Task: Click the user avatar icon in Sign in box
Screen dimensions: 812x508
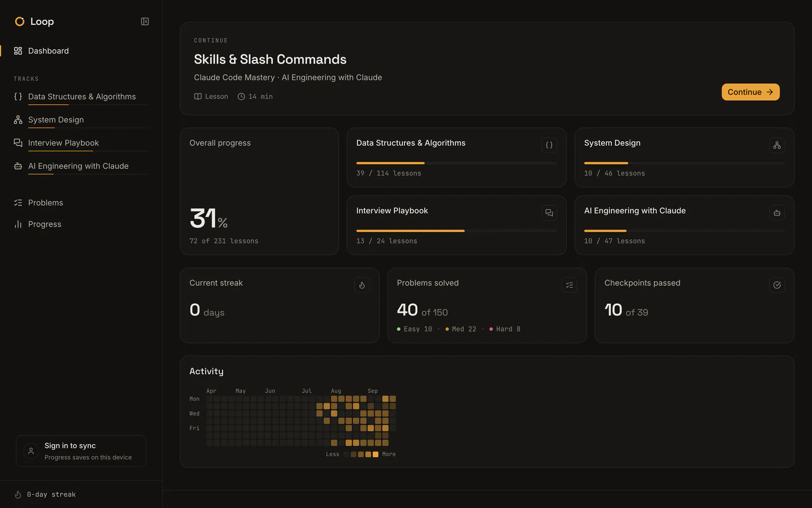Action: point(31,451)
